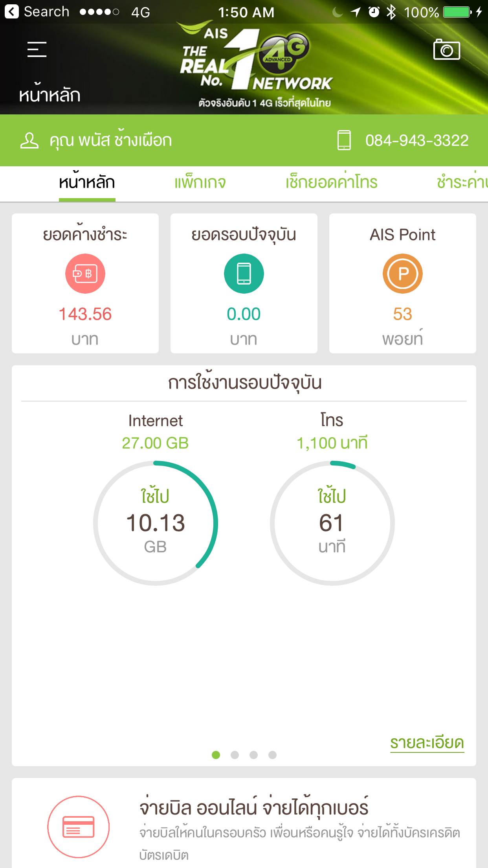Select the second page indicator dot
Viewport: 488px width, 868px height.
click(235, 755)
